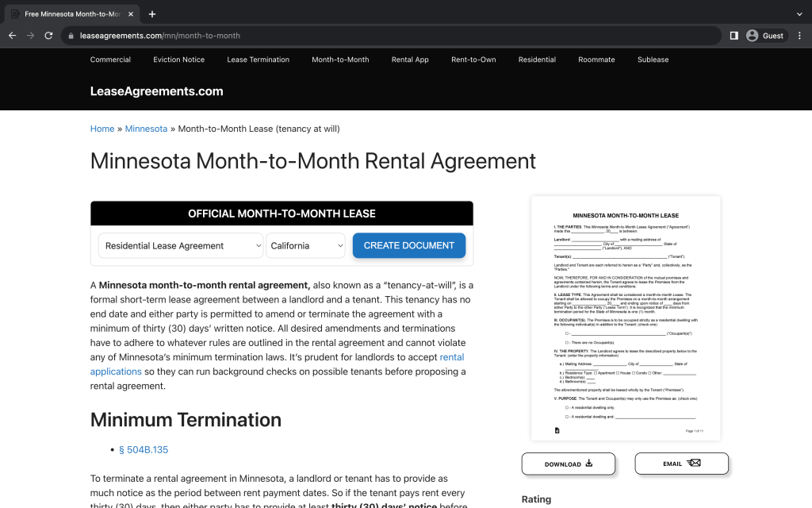Expand the California state dropdown
This screenshot has height=508, width=812.
point(306,246)
